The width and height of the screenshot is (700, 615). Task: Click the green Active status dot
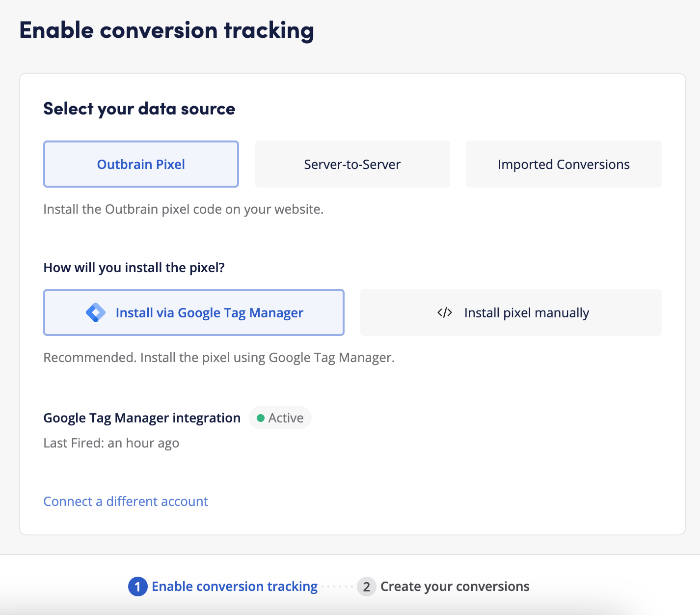(261, 418)
